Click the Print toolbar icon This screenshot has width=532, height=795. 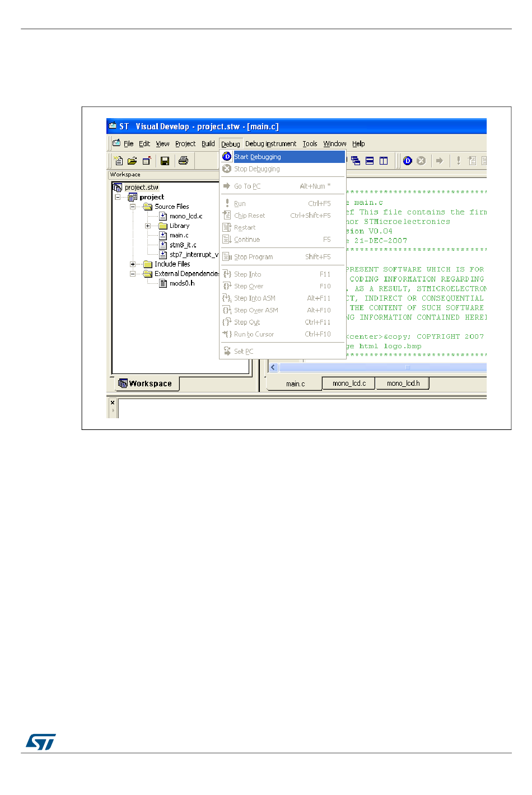183,161
